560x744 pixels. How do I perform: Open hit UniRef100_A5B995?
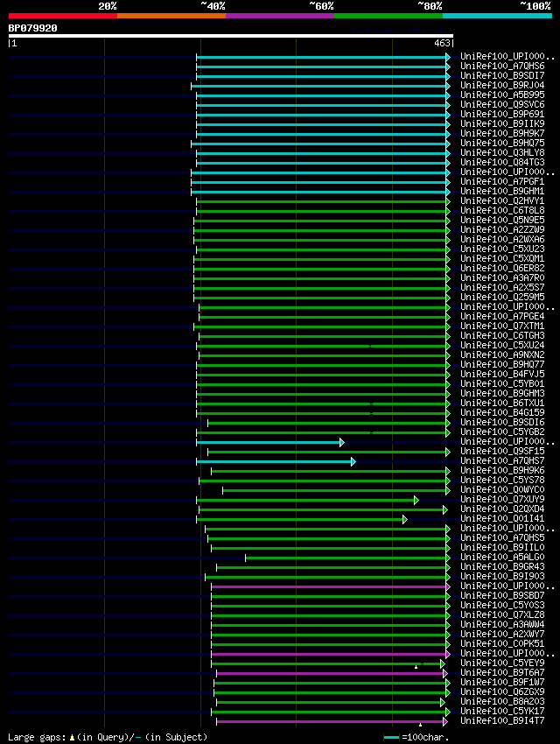click(x=502, y=95)
